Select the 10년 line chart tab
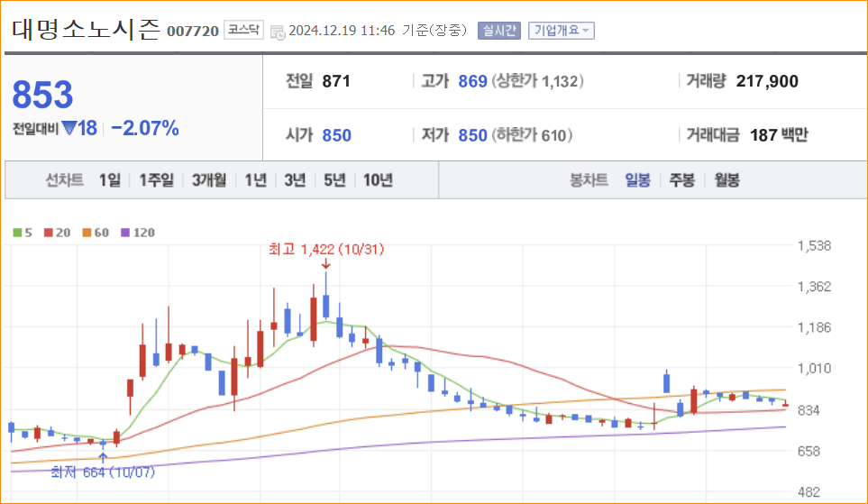Screen dimensions: 868x504 [378, 180]
